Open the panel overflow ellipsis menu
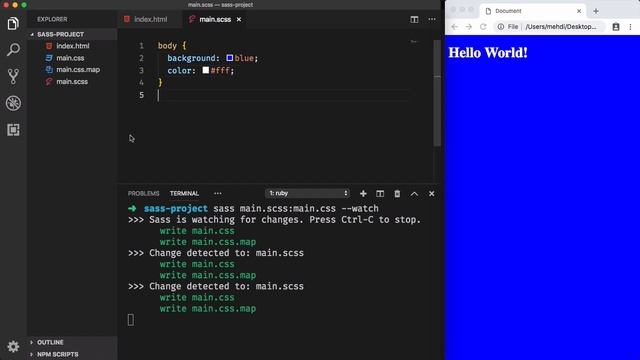Screen dimensions: 640x360 218,193
